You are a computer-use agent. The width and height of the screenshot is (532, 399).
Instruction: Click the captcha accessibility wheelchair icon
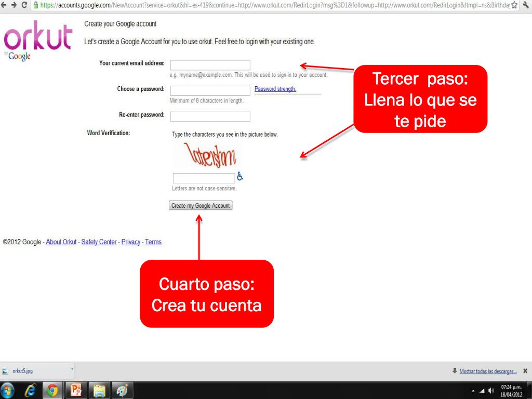tap(240, 176)
